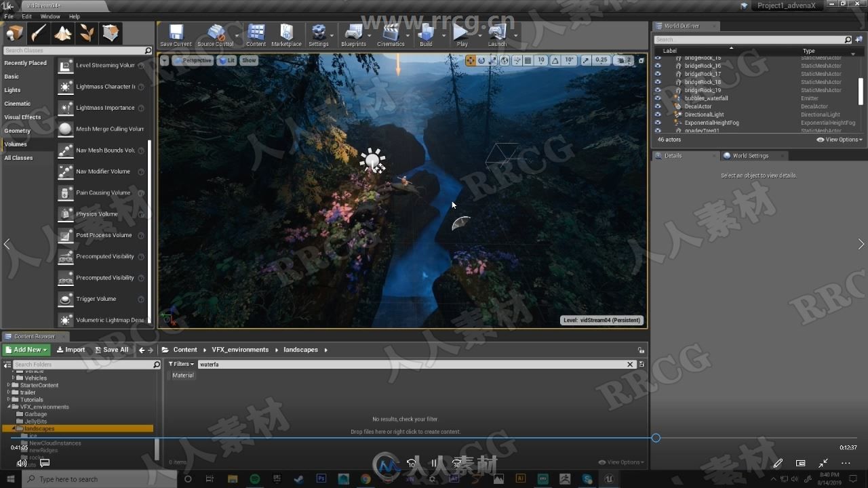The height and width of the screenshot is (488, 868).
Task: Expand the StarterContent folder
Action: (x=9, y=385)
